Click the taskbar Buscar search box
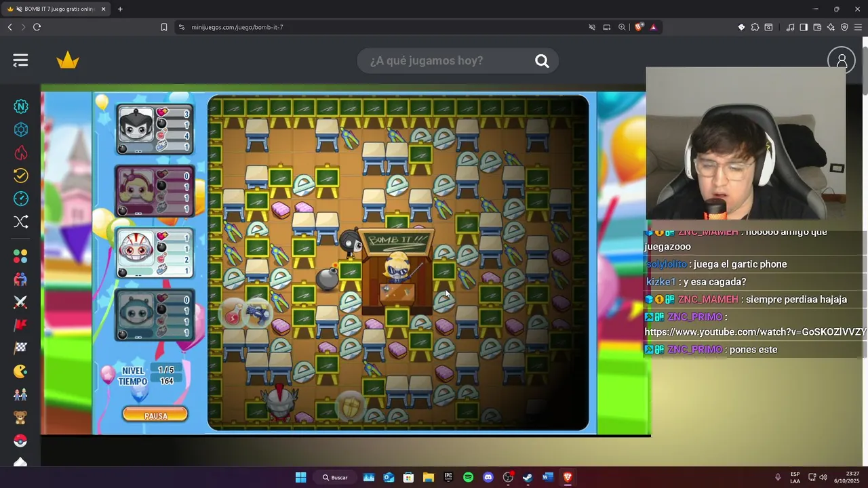 click(336, 477)
